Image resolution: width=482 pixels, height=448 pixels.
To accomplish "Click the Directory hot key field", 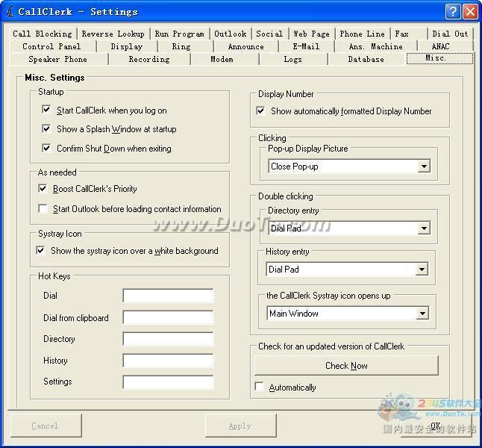I will (168, 339).
